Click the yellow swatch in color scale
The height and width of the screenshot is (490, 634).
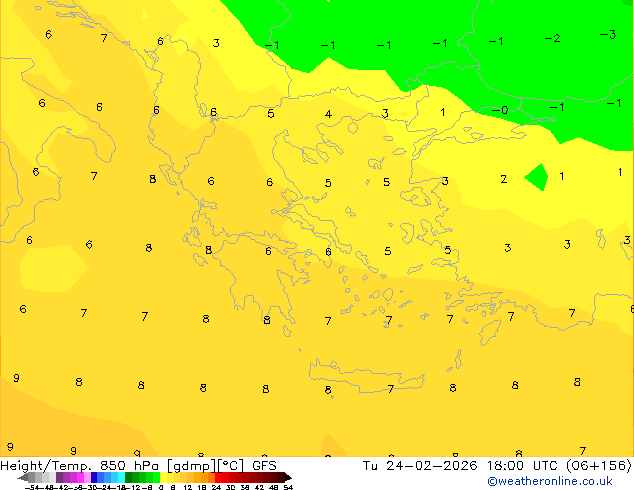click(x=163, y=477)
